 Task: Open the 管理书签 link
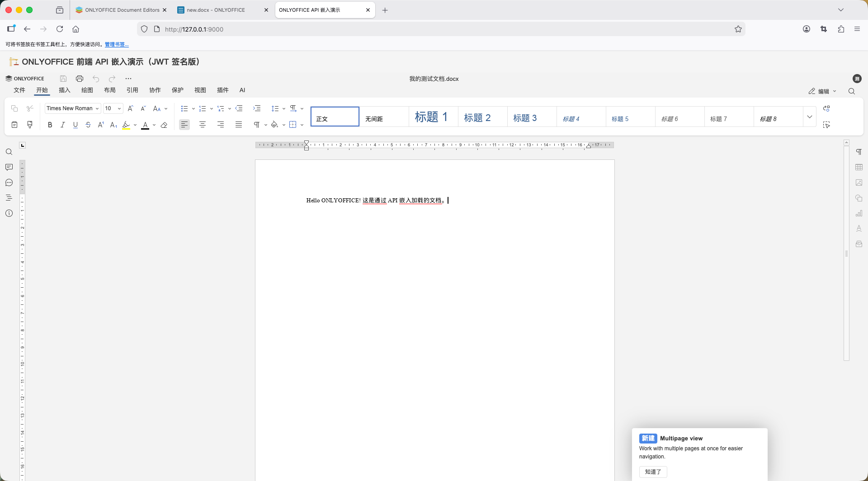(x=117, y=44)
